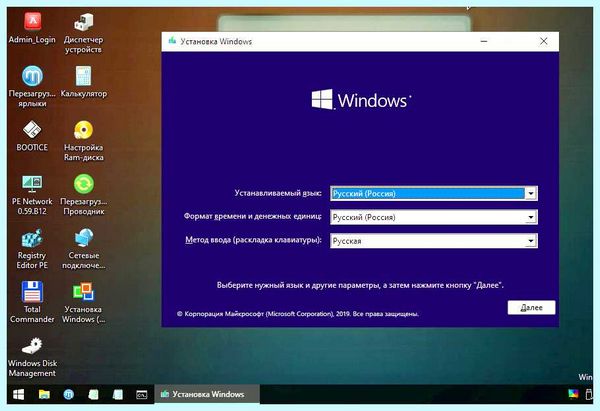
Task: Click the round blue taskbar icon
Action: point(68,394)
